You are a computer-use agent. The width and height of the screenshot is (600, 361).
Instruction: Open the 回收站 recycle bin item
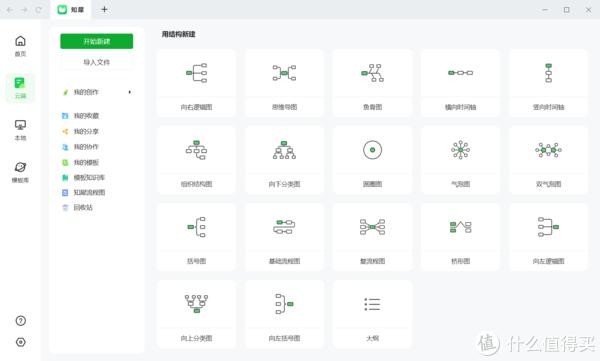click(83, 207)
